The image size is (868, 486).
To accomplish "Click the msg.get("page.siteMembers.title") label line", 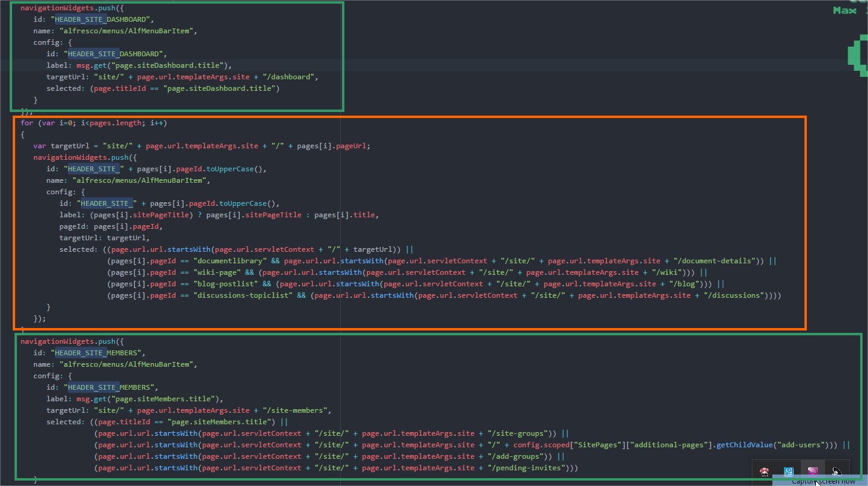I will (x=135, y=399).
